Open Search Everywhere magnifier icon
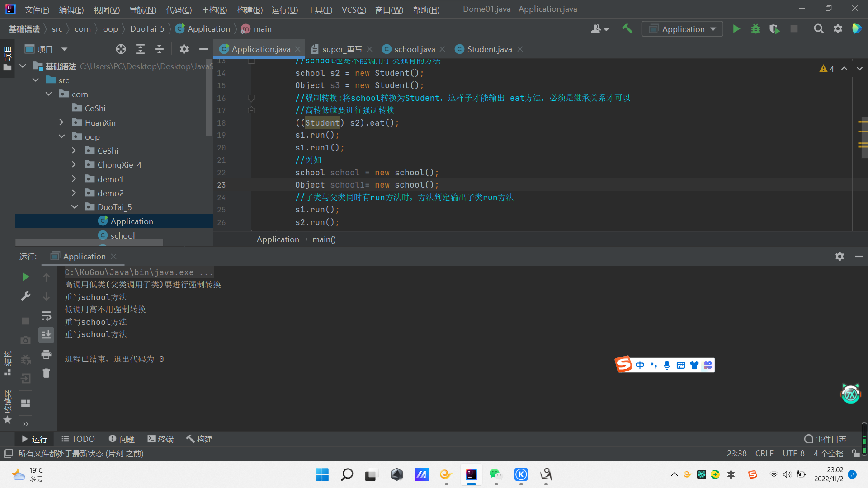The image size is (868, 488). click(818, 29)
